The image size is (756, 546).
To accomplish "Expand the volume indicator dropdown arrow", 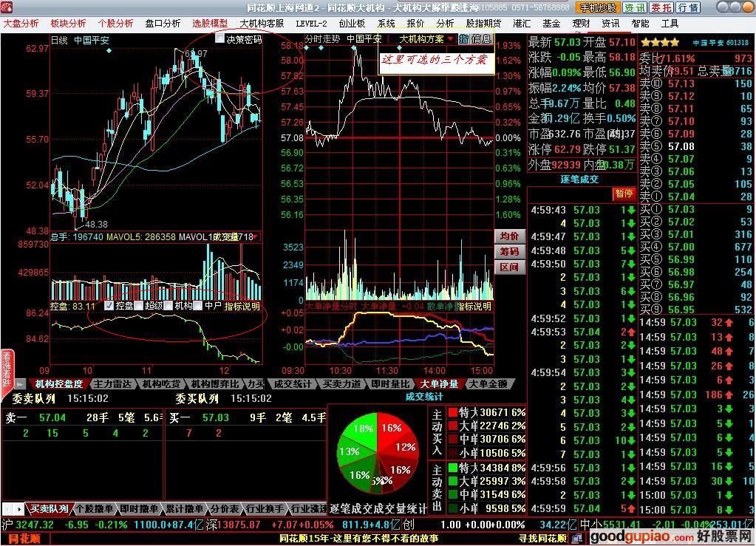I will [x=254, y=236].
